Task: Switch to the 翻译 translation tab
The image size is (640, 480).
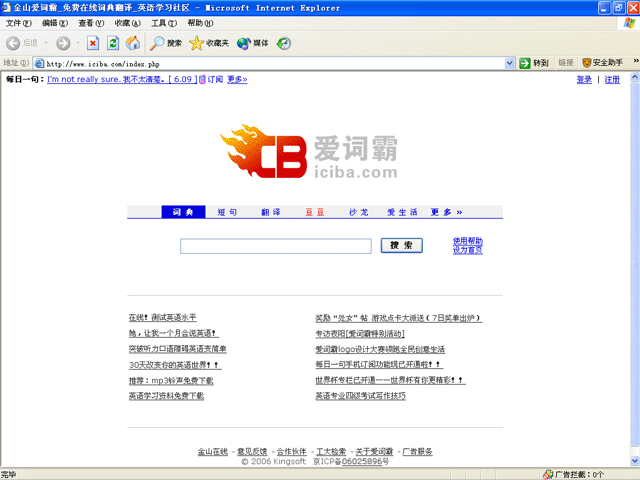Action: [x=271, y=212]
